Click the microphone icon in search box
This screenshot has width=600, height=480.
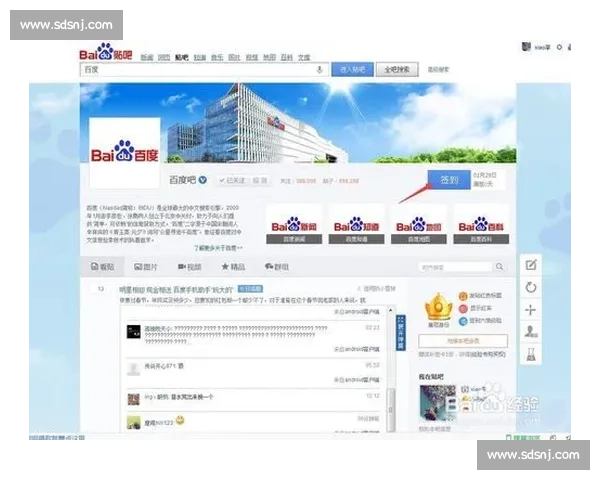[320, 69]
